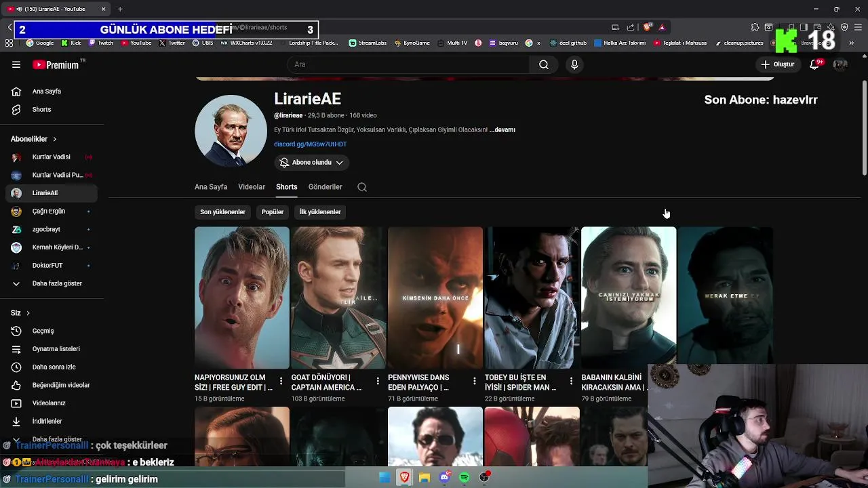Expand the Abonelikler section
Image resolution: width=868 pixels, height=488 pixels.
point(34,139)
